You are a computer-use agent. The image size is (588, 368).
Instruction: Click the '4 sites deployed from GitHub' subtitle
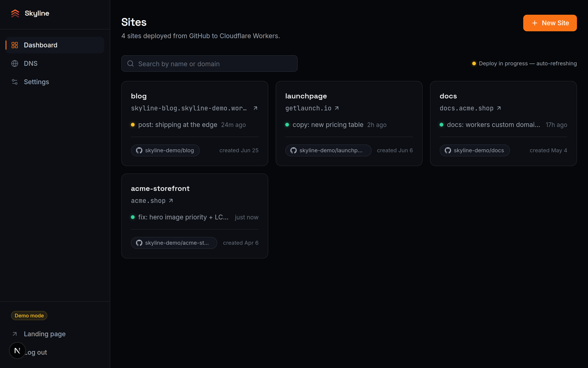(201, 36)
